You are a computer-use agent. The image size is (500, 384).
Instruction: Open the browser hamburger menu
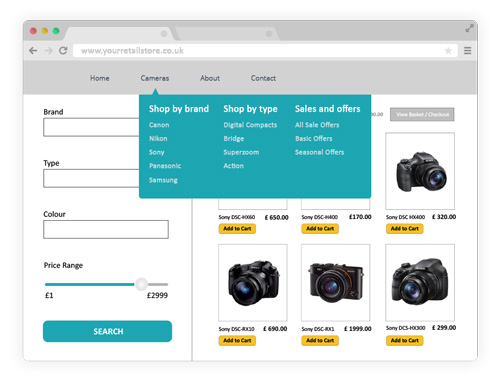click(468, 51)
